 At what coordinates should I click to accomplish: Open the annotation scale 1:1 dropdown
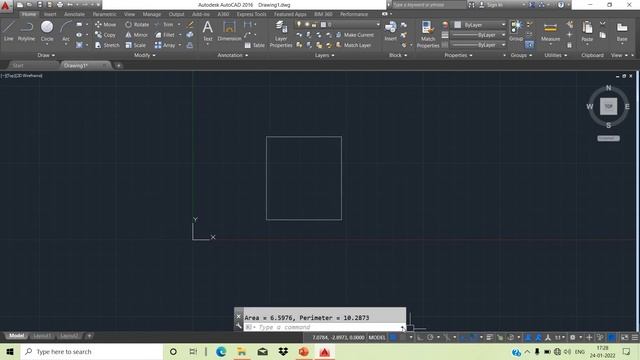[559, 338]
